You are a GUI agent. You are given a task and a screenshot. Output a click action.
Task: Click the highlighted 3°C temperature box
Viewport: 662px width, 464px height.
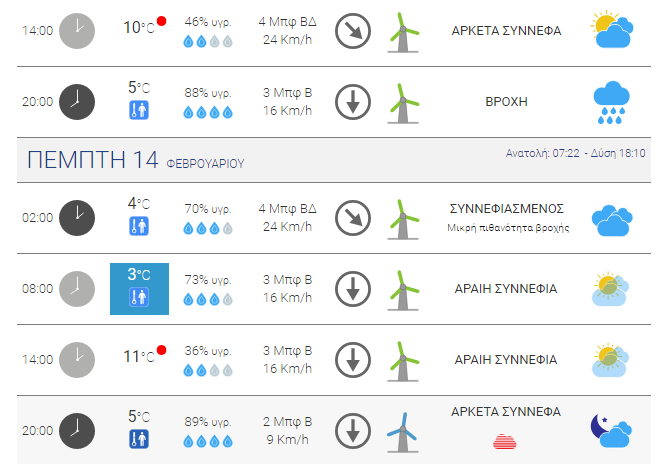[139, 289]
